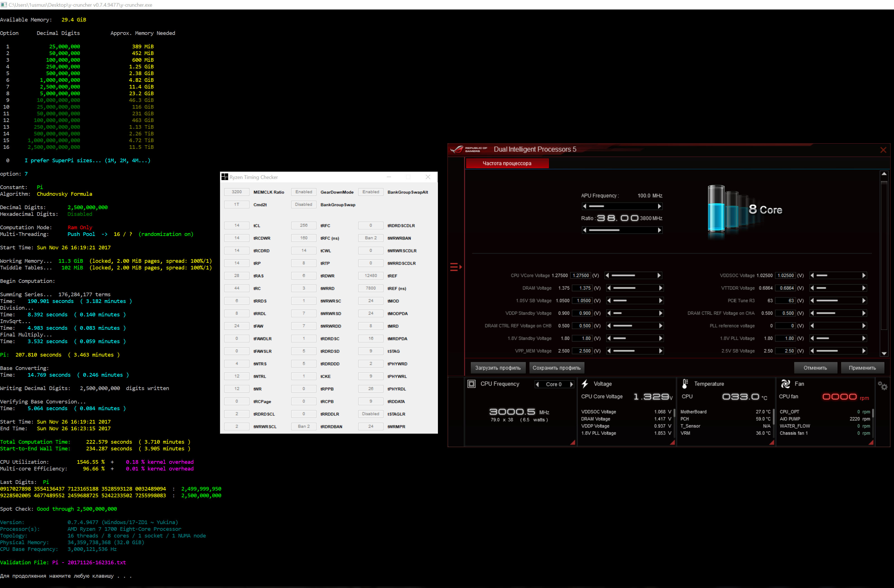
Task: Click the DRAM Voltage slider track
Action: tap(635, 288)
